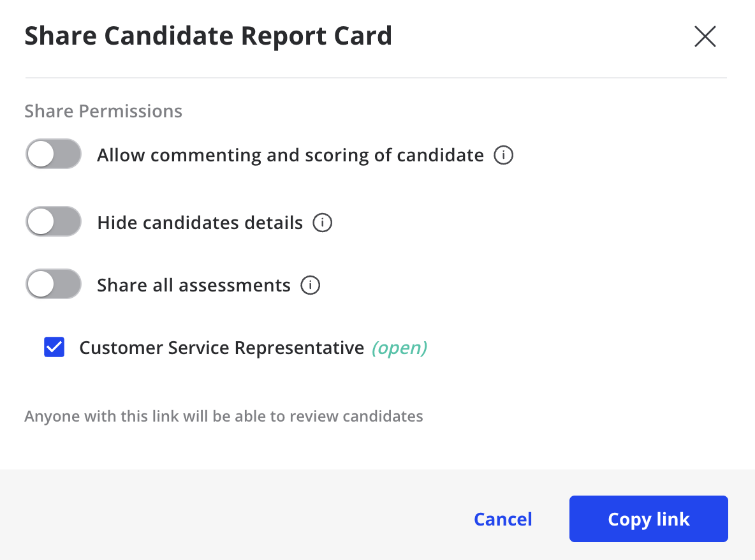Click the note about anyone with this link
755x560 pixels.
tap(224, 416)
